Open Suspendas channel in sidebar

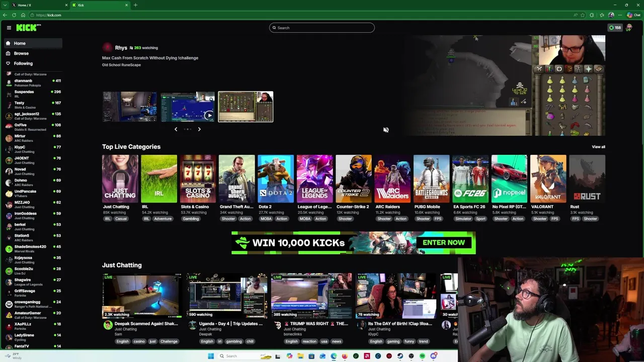pyautogui.click(x=33, y=94)
